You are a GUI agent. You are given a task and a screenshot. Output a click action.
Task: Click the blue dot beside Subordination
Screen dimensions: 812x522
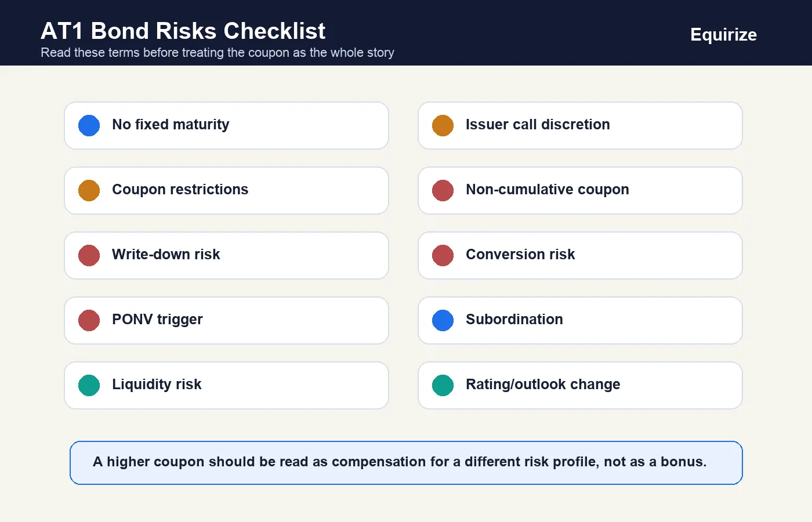(443, 320)
